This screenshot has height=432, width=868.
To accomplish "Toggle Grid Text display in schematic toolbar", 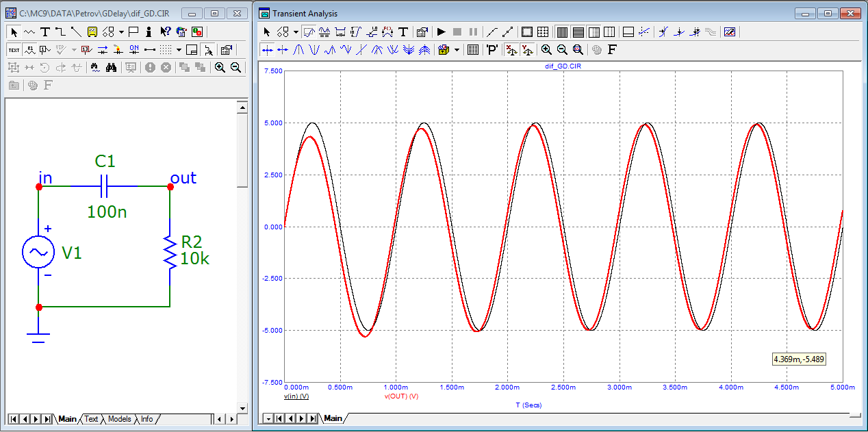I will pos(14,49).
